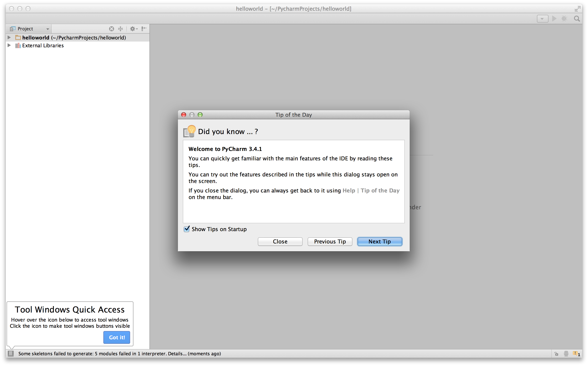
Task: Open the Project panel gear settings menu
Action: (134, 29)
